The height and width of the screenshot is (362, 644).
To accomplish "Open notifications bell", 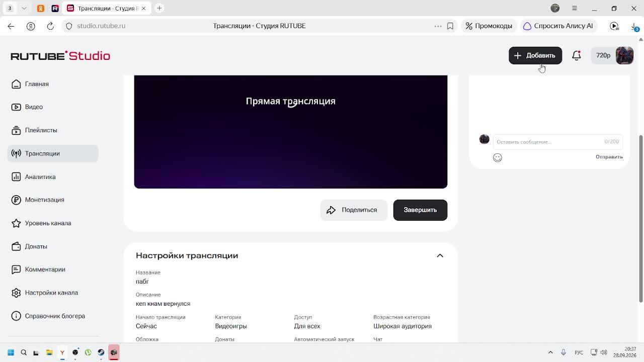I will 577,55.
